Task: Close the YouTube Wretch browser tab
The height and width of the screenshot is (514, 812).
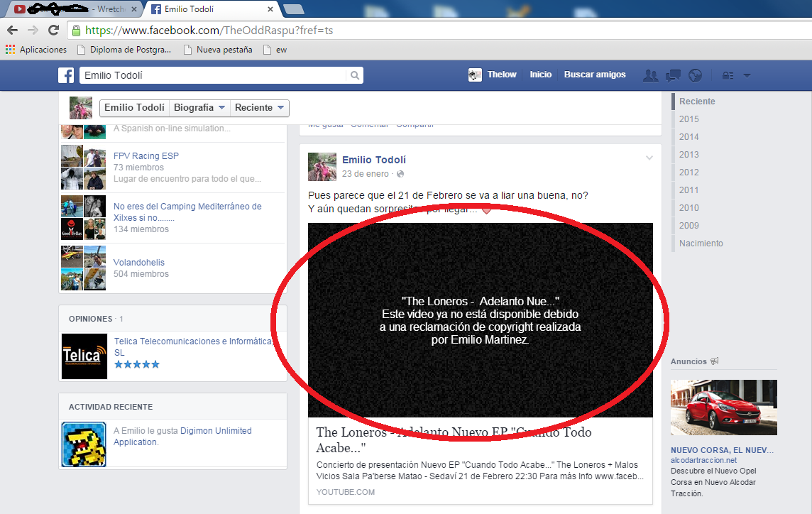Action: [133, 9]
